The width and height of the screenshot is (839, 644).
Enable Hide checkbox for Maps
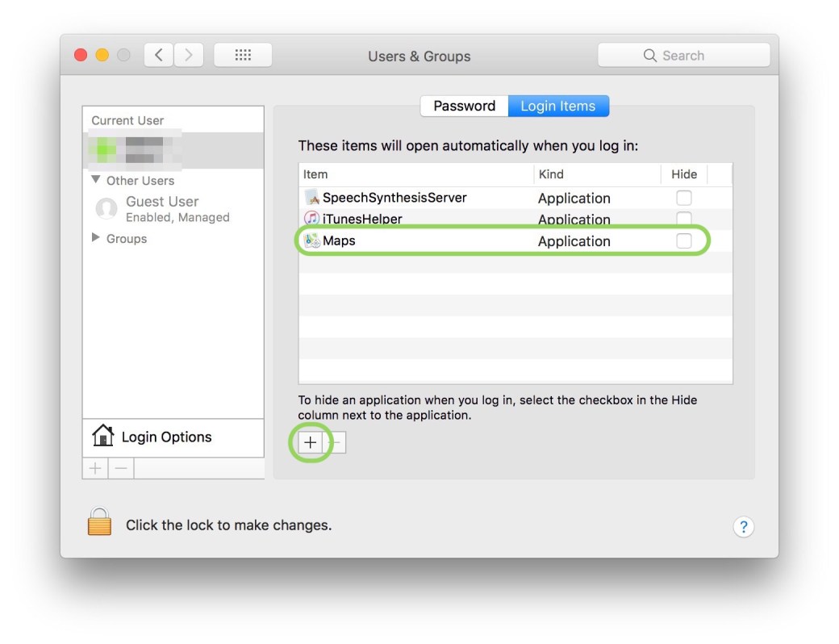pyautogui.click(x=683, y=240)
